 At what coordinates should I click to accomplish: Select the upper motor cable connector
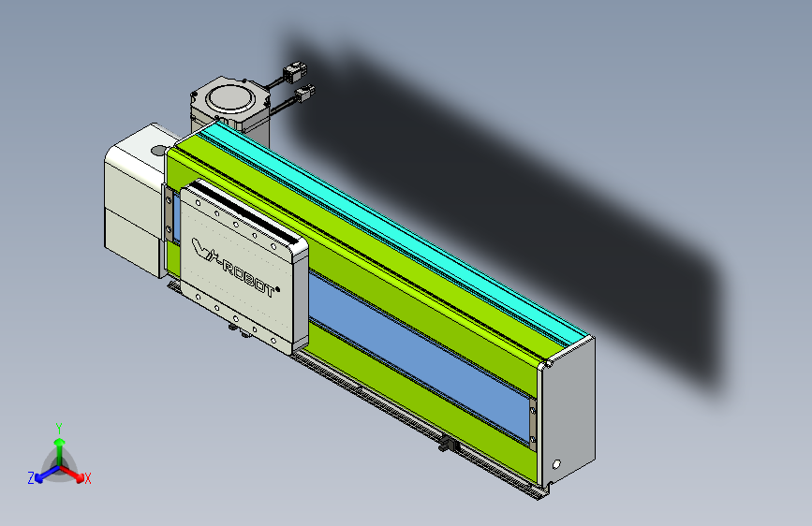click(294, 71)
